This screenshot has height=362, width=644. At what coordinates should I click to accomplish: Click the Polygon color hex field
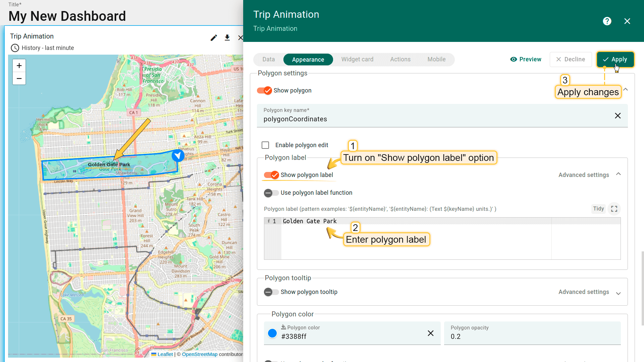(x=352, y=333)
